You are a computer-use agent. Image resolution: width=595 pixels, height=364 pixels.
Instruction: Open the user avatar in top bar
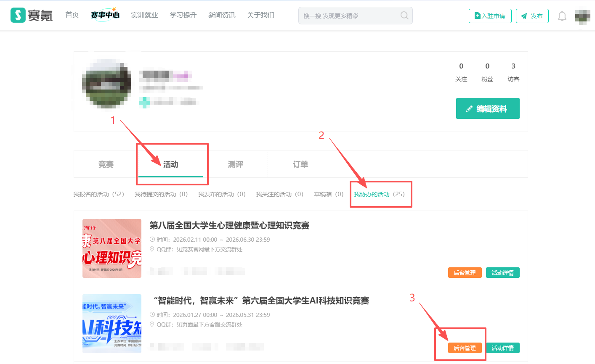point(582,16)
